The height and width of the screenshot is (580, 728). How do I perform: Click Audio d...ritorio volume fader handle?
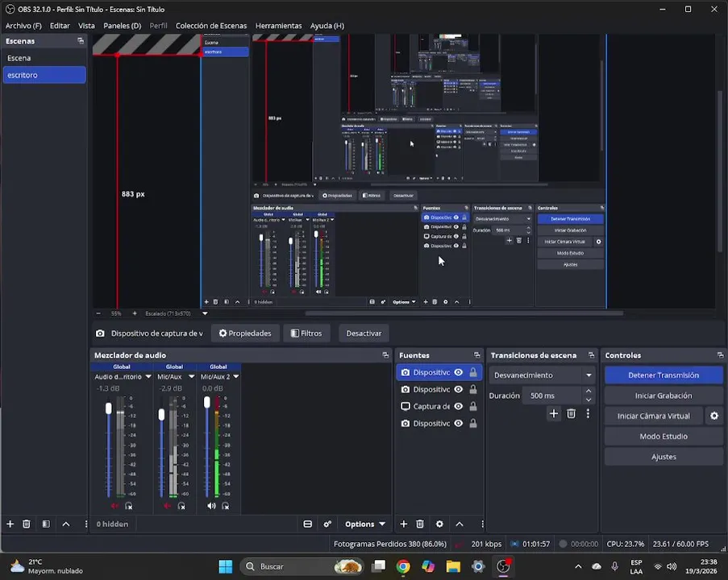(109, 408)
